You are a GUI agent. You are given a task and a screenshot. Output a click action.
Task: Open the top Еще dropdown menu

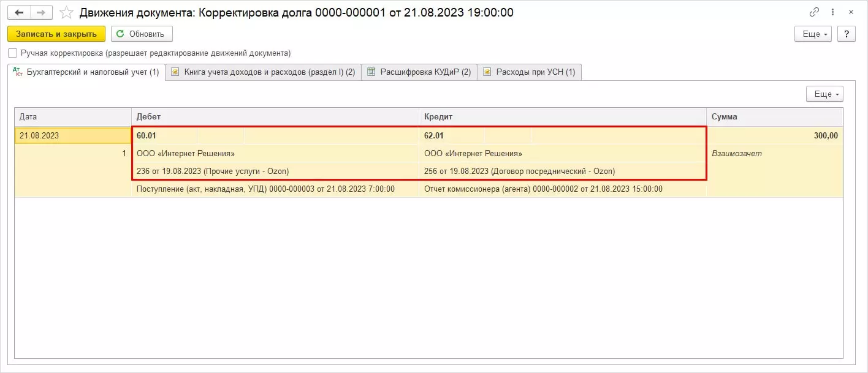click(813, 34)
